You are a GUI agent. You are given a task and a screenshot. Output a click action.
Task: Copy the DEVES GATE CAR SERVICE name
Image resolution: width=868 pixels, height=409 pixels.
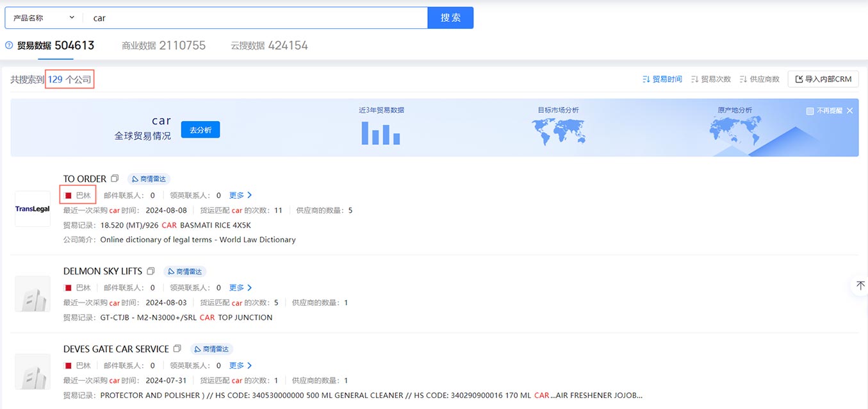click(177, 349)
